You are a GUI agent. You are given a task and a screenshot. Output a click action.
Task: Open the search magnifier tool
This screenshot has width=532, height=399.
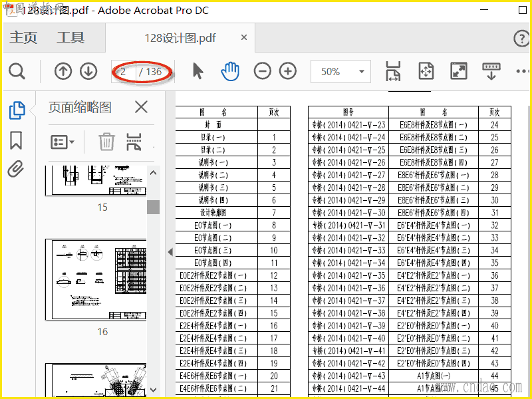tap(17, 72)
